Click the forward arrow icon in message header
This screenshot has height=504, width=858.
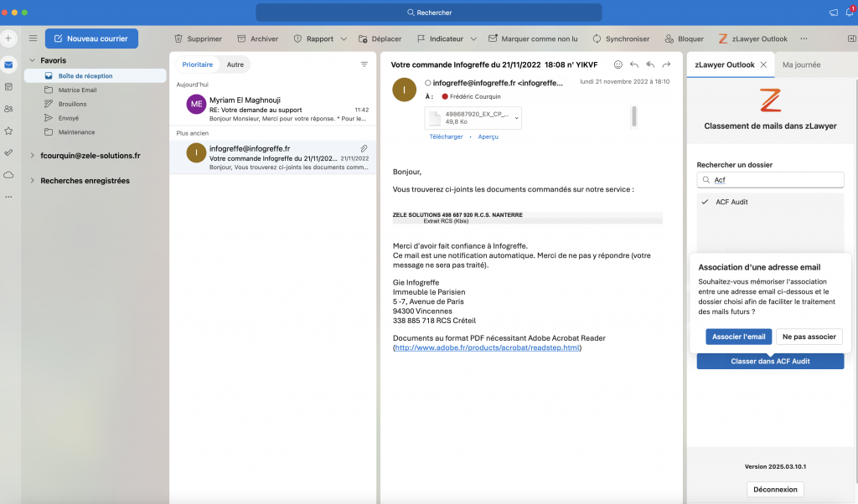click(666, 64)
